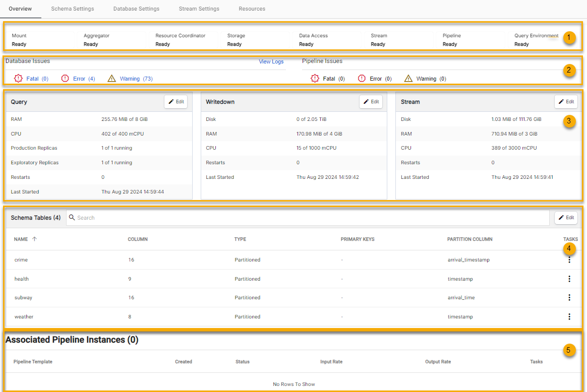Image resolution: width=587 pixels, height=392 pixels.
Task: Click the Warning icon under Pipeline Issues
Action: click(x=408, y=78)
